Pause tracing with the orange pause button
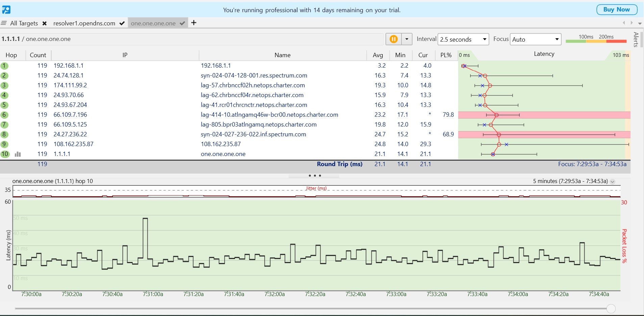Screen dimensions: 644x316 (394, 39)
